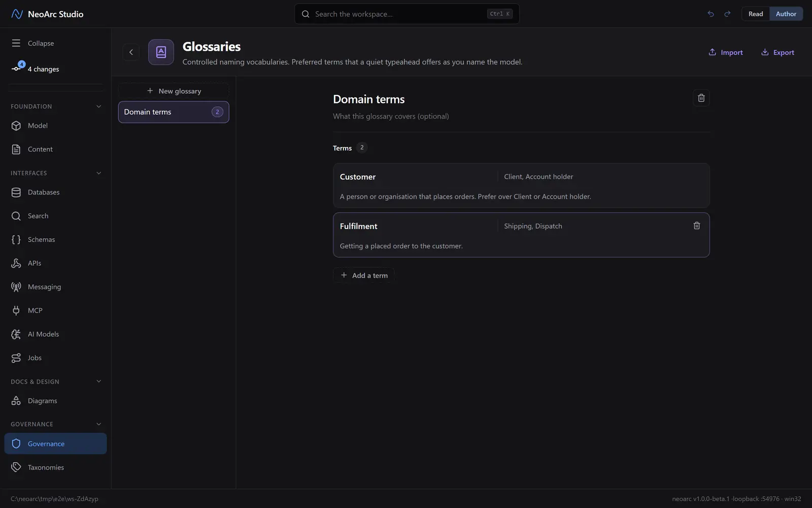Open the Jobs workflow icon
The image size is (812, 508).
click(16, 358)
